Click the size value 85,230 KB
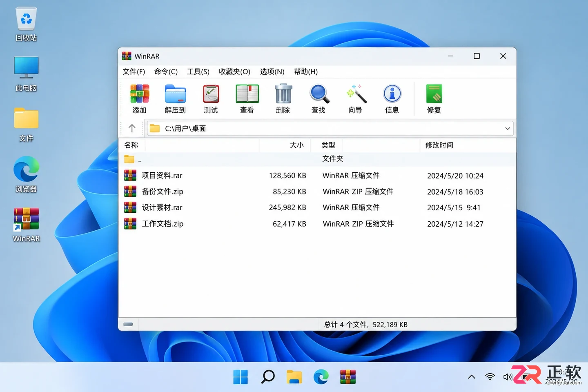 pos(290,192)
